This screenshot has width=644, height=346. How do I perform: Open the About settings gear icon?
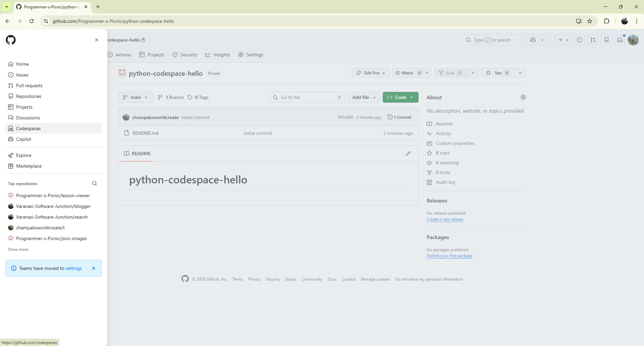(523, 97)
